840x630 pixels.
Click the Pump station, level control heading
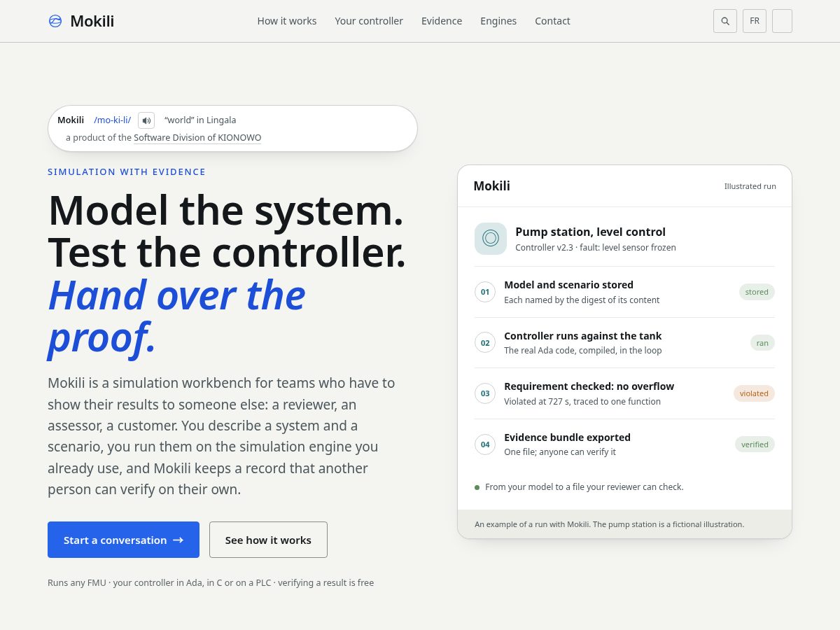click(590, 232)
